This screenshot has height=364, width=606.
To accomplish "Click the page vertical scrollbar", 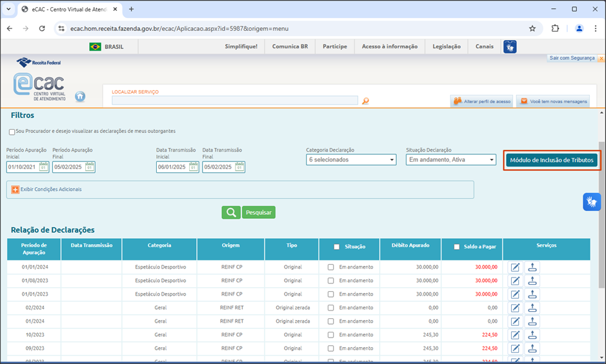I will coord(601,214).
